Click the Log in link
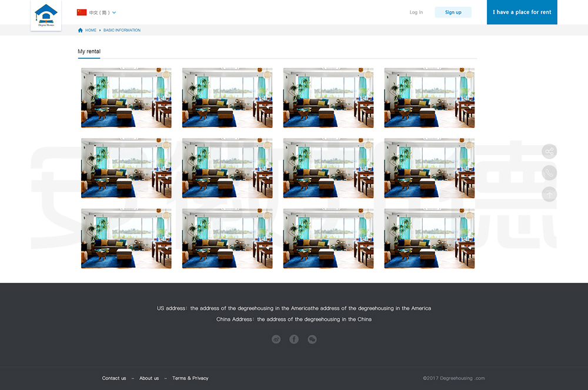This screenshot has width=588, height=390. pyautogui.click(x=416, y=12)
